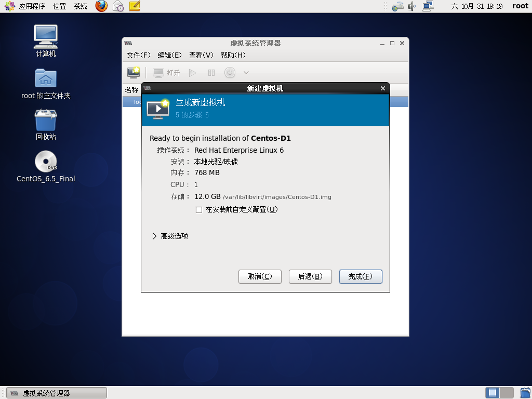Viewport: 532px width, 399px height.
Task: Click the create new virtual machine toolbar icon
Action: 134,73
